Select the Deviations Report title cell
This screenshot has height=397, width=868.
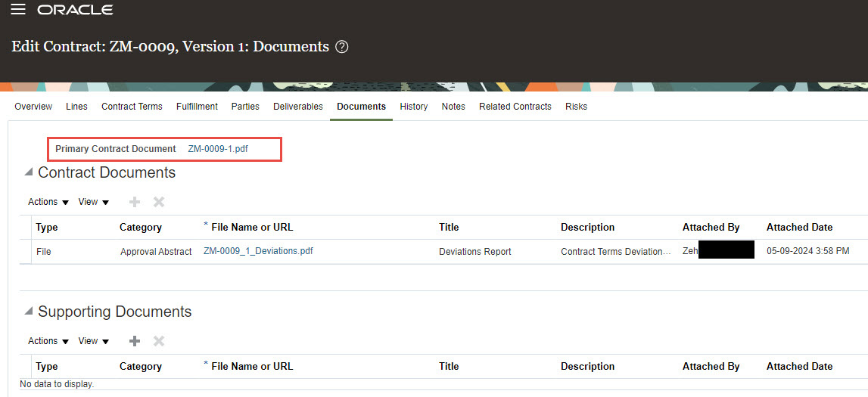[475, 252]
